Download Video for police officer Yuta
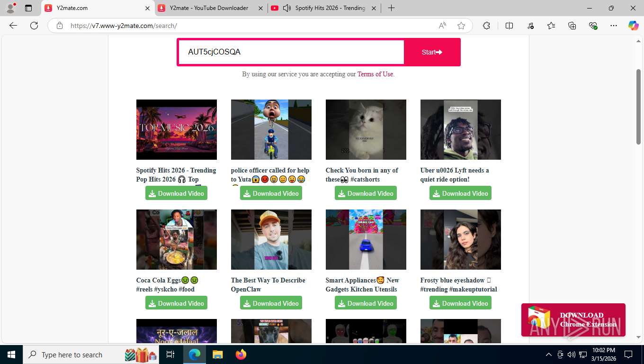 click(271, 193)
